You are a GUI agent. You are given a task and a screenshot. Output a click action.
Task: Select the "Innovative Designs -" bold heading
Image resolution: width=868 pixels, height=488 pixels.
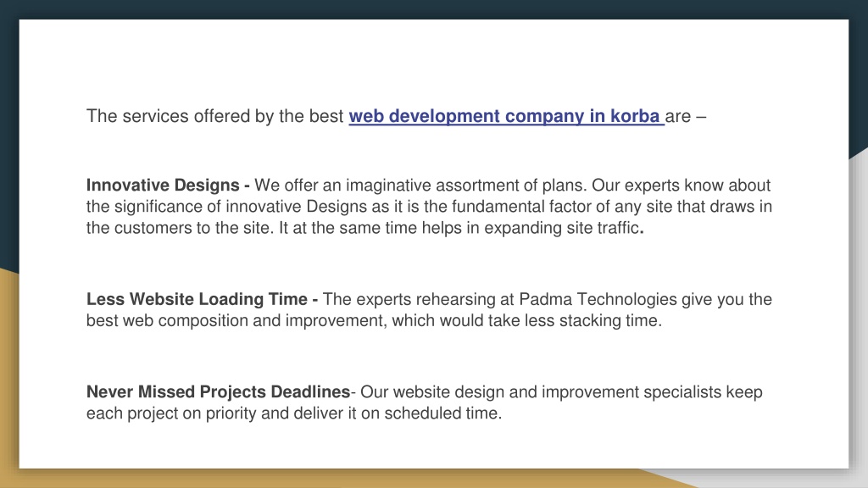coord(168,185)
